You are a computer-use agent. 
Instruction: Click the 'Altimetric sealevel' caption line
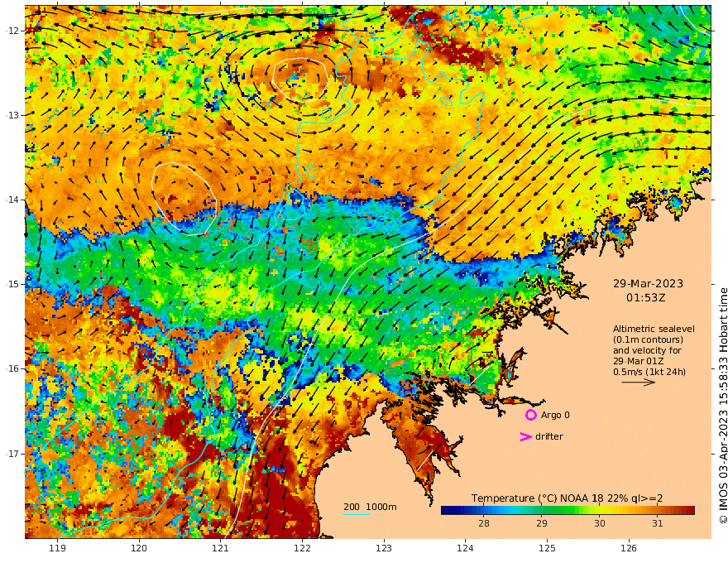click(654, 329)
